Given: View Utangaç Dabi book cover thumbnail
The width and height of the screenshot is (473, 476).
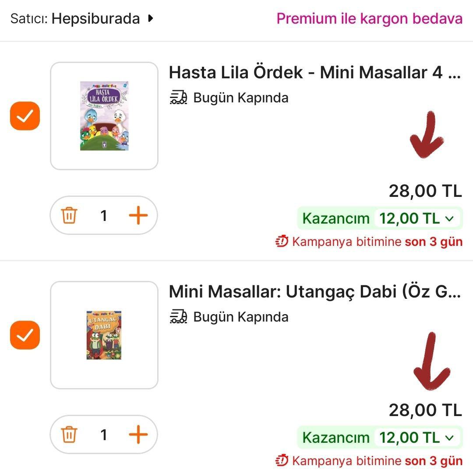Looking at the screenshot, I should click(104, 335).
